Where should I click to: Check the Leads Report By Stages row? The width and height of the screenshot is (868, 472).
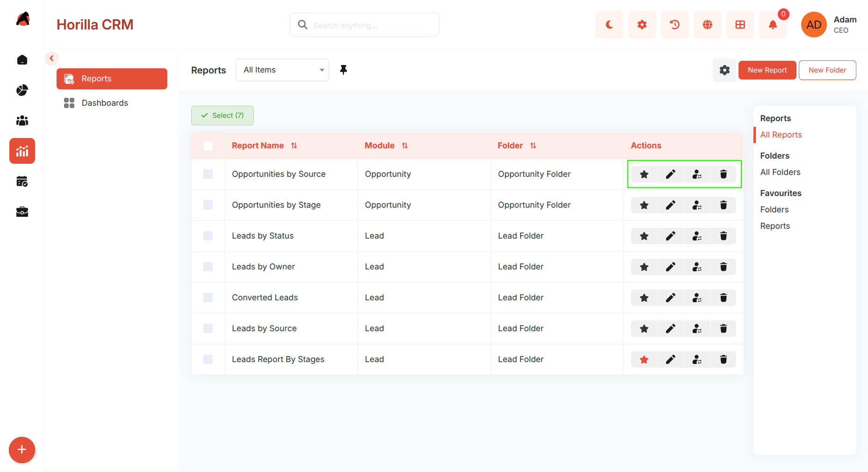tap(208, 359)
